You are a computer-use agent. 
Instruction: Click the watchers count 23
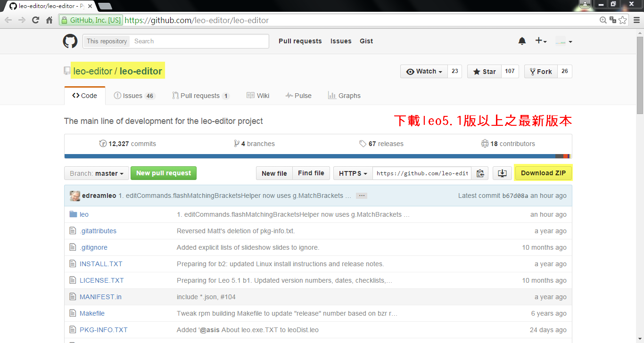point(454,71)
